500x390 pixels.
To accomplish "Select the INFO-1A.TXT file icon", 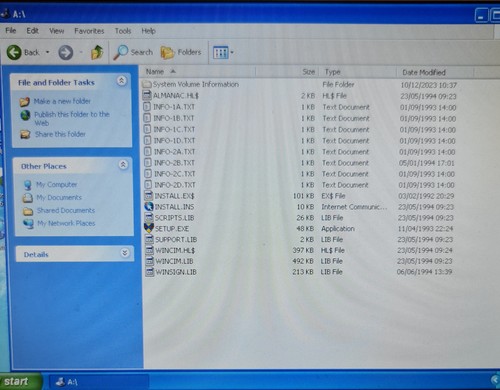I will [147, 107].
